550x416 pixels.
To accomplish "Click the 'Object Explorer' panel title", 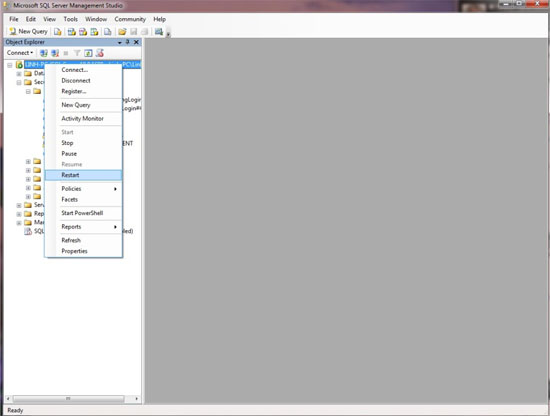I will (x=25, y=42).
